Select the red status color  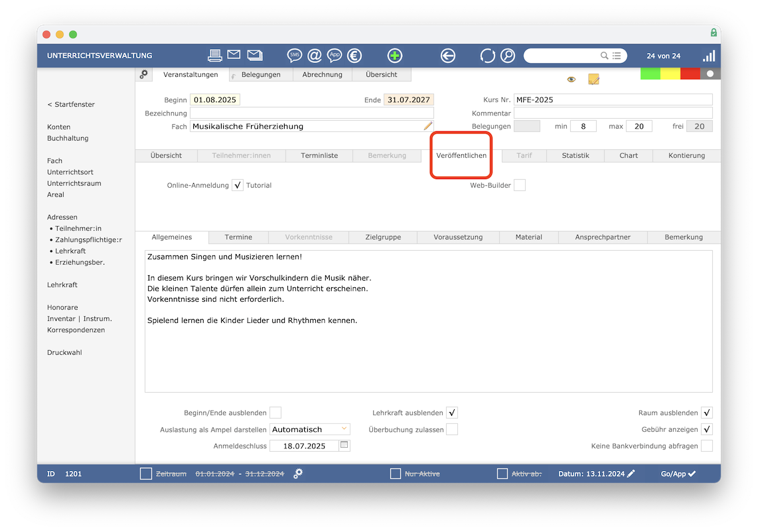690,74
